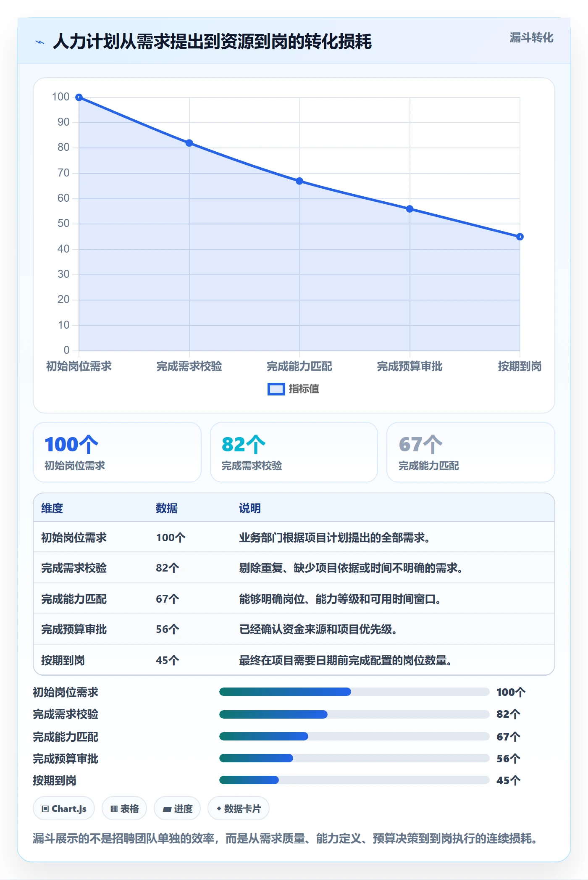Click the 数据 column header
The height and width of the screenshot is (880, 588).
(167, 508)
